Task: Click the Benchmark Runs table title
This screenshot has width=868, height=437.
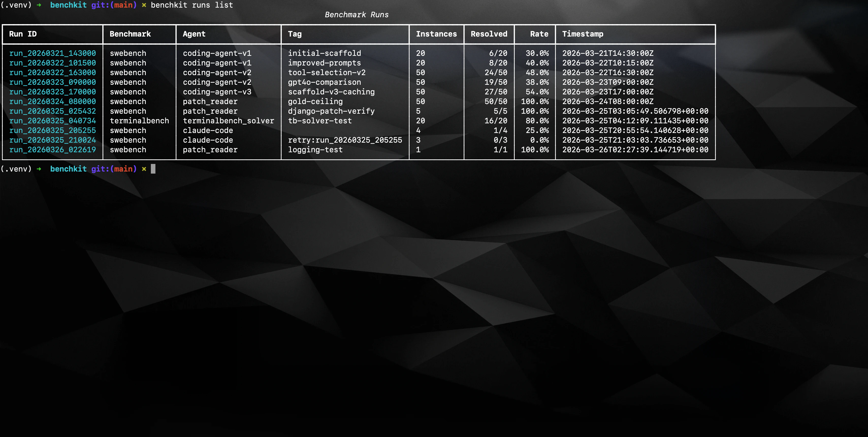Action: pos(357,15)
